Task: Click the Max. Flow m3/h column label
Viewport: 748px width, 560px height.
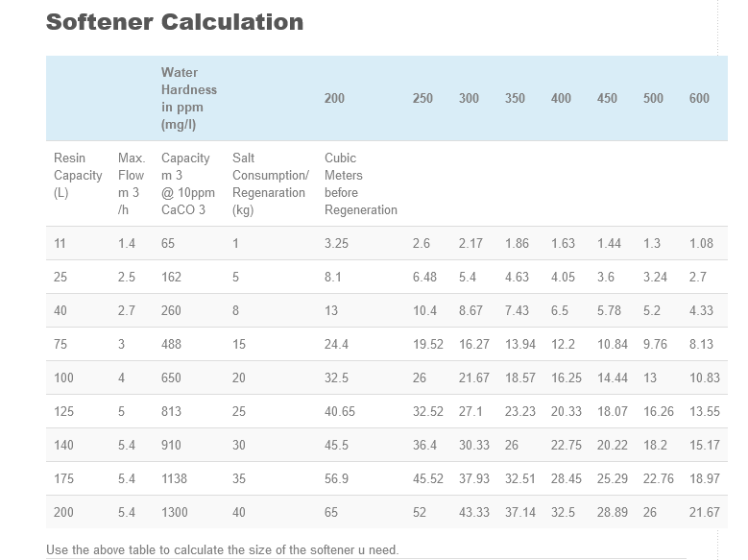Action: 131,183
